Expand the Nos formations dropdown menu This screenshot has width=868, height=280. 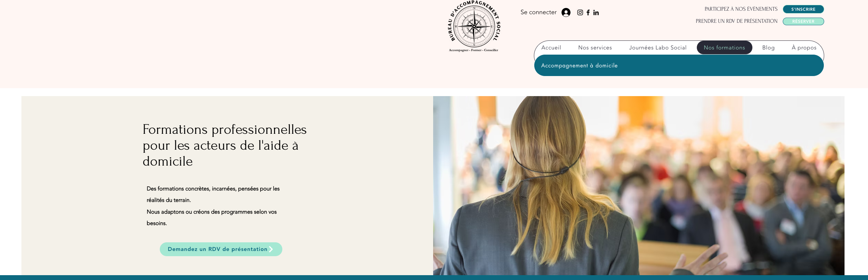click(724, 48)
